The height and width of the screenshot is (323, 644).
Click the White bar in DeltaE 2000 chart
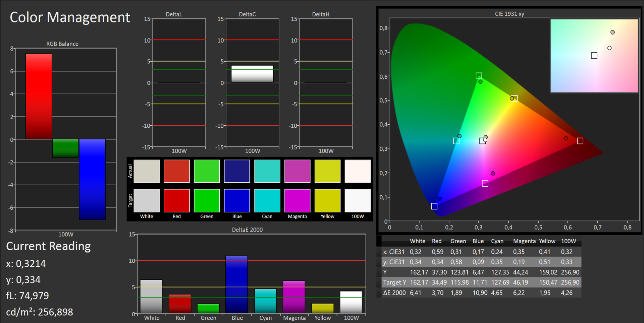[151, 297]
